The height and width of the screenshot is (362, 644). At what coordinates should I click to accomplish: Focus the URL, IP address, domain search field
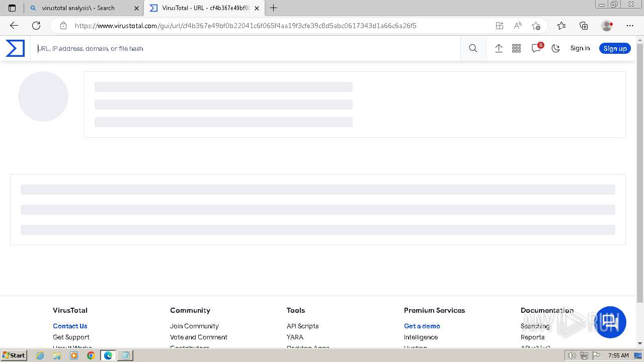point(246,48)
